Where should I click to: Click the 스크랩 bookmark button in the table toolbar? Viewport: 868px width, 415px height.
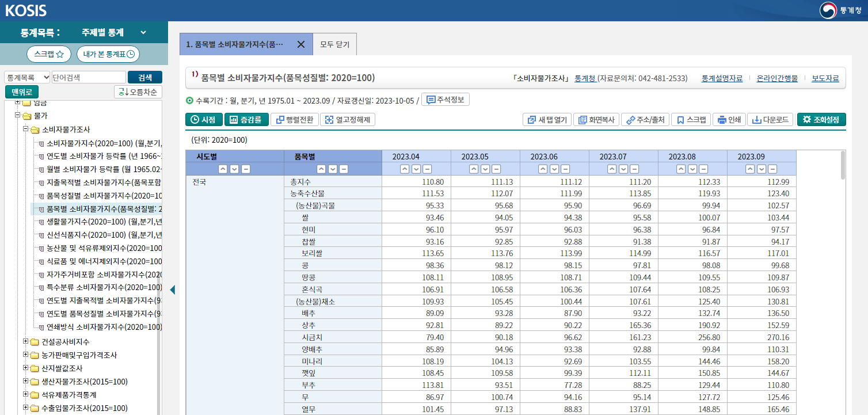click(x=691, y=120)
